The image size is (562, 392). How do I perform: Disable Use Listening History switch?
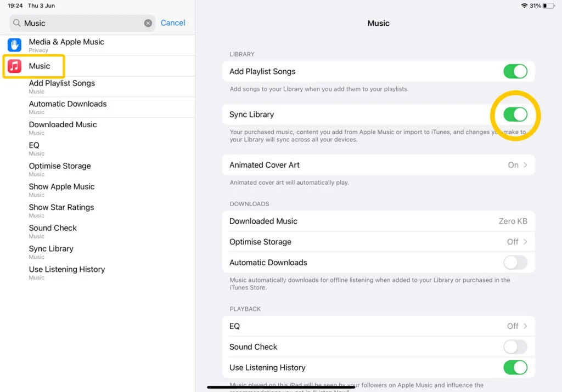pyautogui.click(x=515, y=368)
